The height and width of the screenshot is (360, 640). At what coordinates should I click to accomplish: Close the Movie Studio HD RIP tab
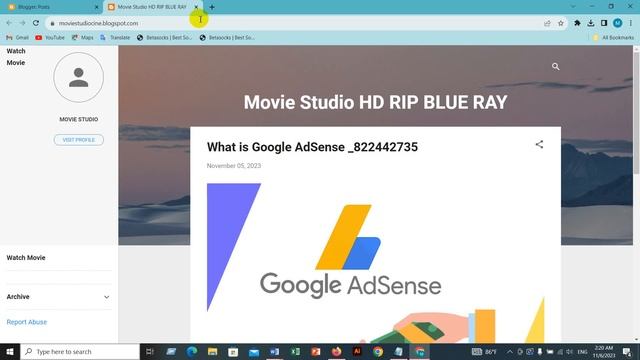tap(196, 7)
